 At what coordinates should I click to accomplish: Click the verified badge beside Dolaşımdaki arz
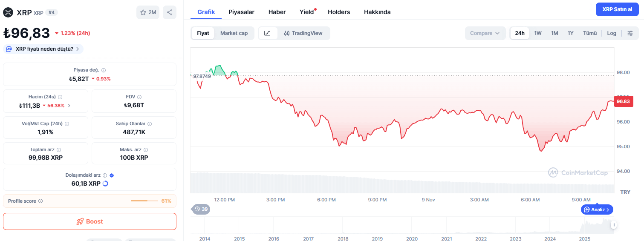coord(112,175)
